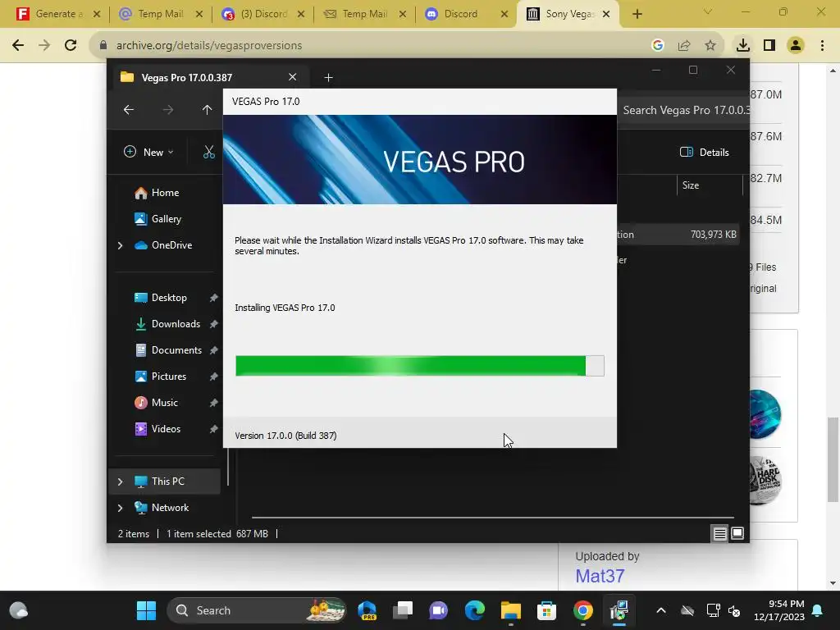Click the address bar URL
Screen dimensions: 840x630
[x=209, y=46]
